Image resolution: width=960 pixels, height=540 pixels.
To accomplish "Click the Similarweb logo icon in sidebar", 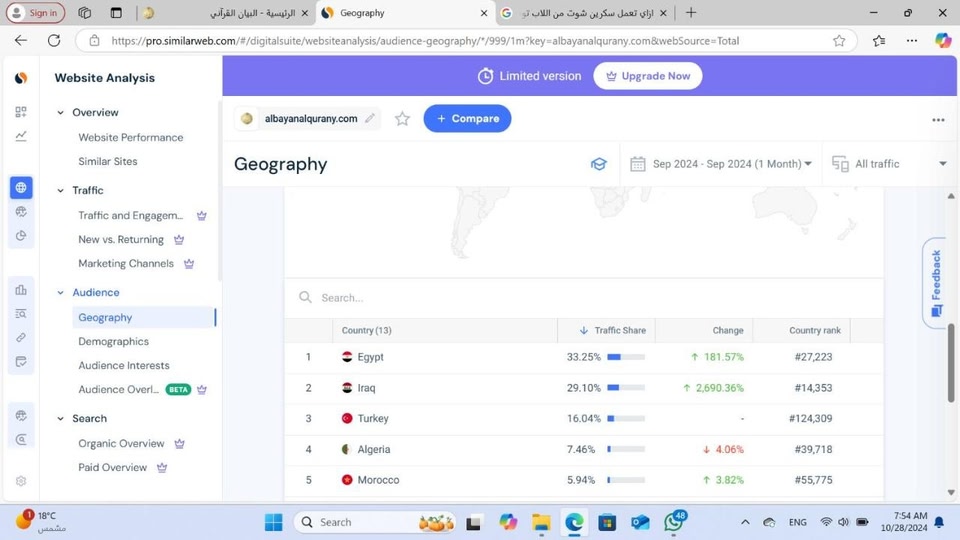I will point(21,78).
